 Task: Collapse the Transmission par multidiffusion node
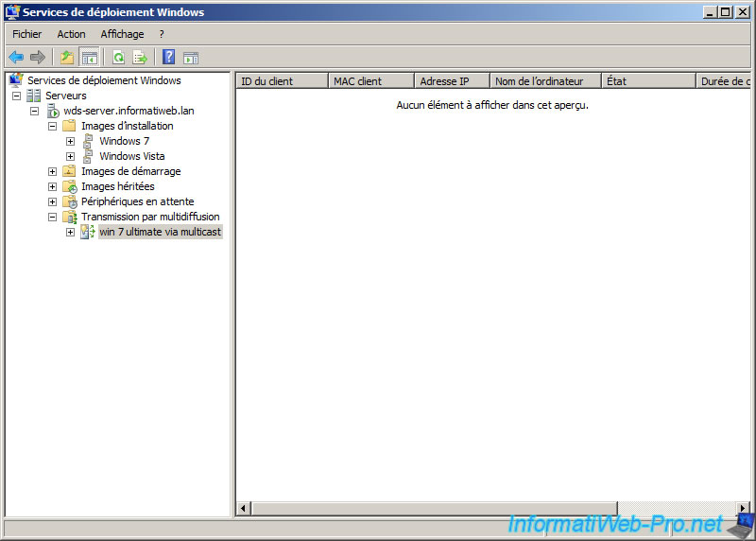click(x=53, y=218)
